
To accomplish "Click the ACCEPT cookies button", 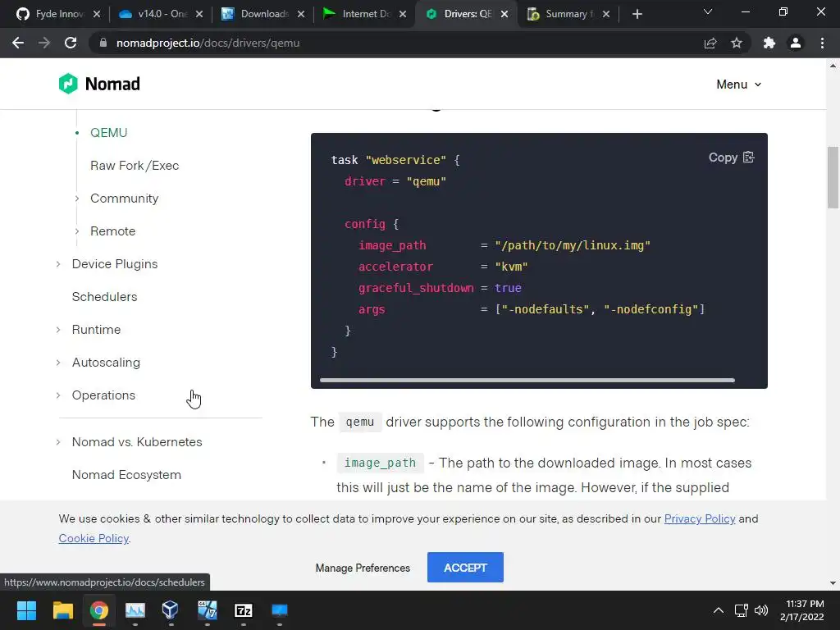I will (x=465, y=568).
